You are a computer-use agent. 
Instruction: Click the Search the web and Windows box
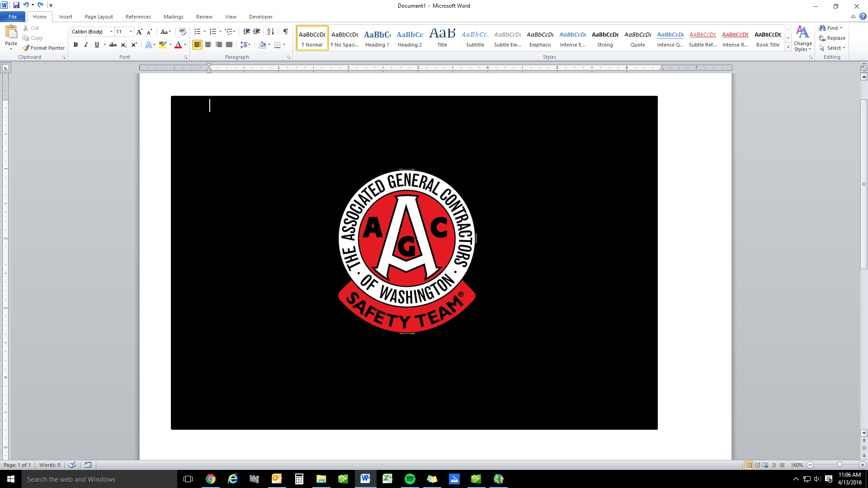[99, 479]
